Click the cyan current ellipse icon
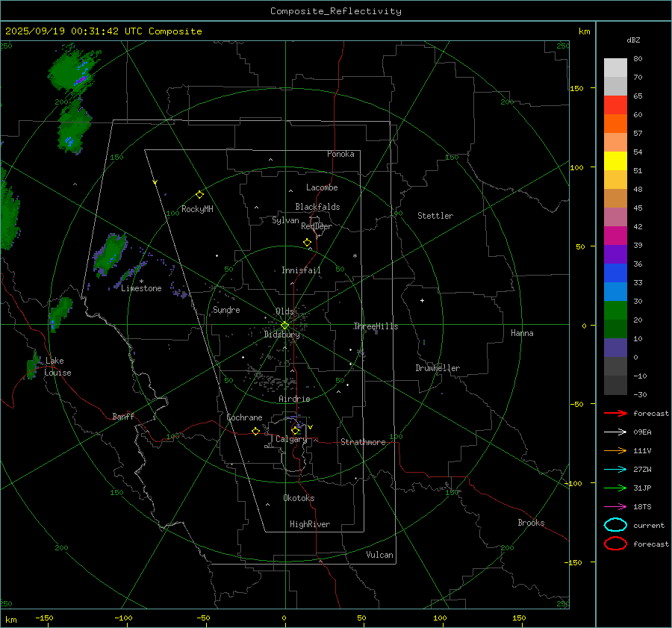Screen dimensions: 672x628 point(615,525)
